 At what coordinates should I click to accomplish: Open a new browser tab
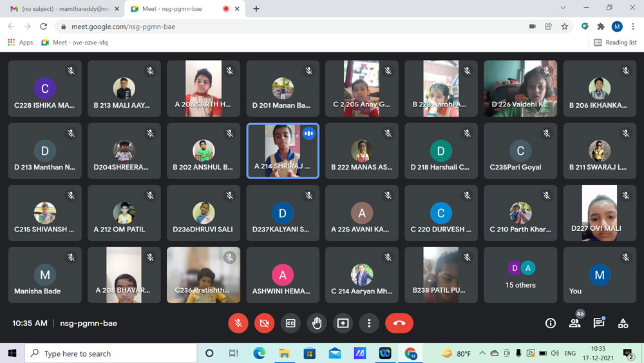point(256,9)
